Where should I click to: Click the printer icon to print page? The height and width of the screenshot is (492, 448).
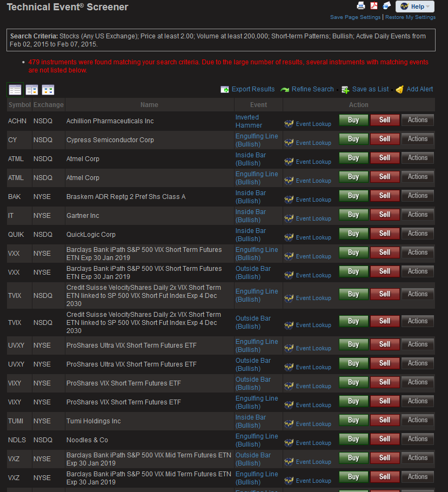pos(361,6)
